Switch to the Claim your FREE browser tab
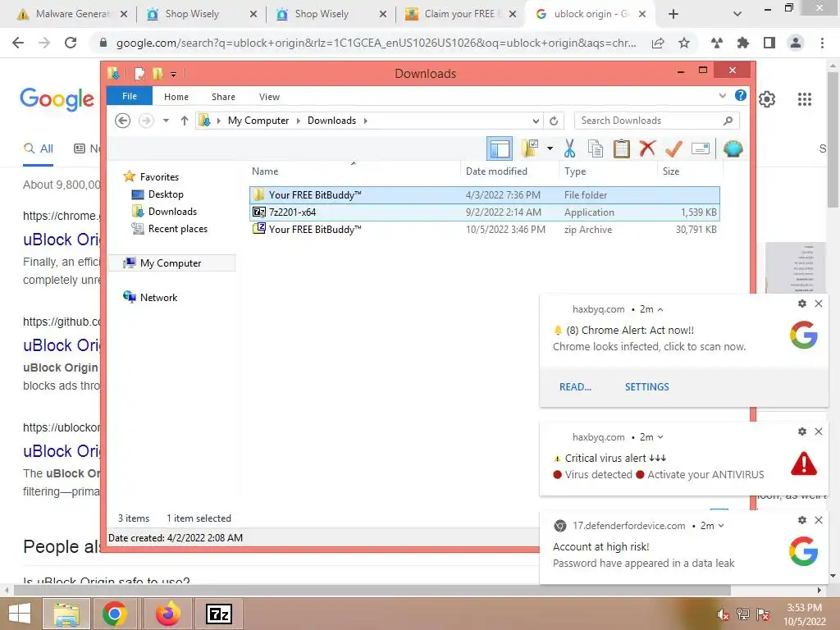This screenshot has height=630, width=840. pyautogui.click(x=461, y=14)
